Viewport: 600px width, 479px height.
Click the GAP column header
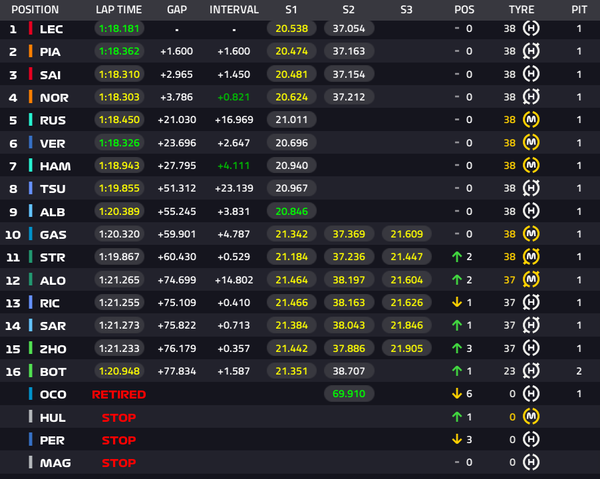pyautogui.click(x=177, y=10)
